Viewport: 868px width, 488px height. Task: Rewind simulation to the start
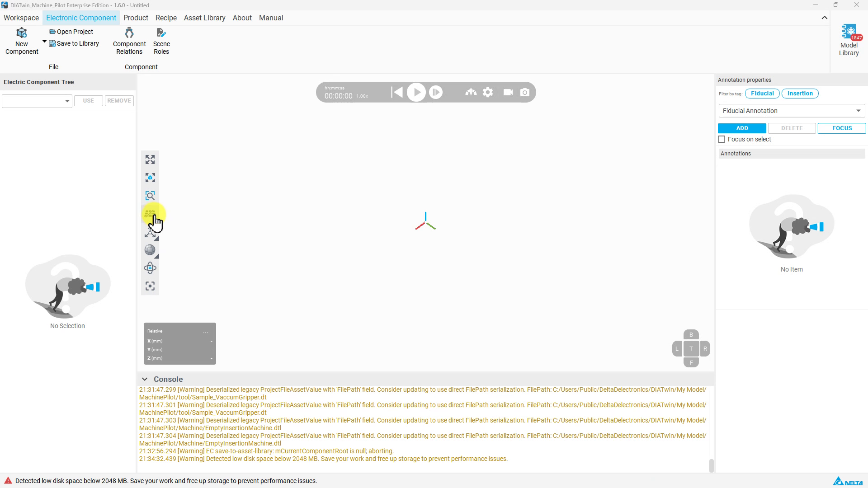pyautogui.click(x=396, y=92)
